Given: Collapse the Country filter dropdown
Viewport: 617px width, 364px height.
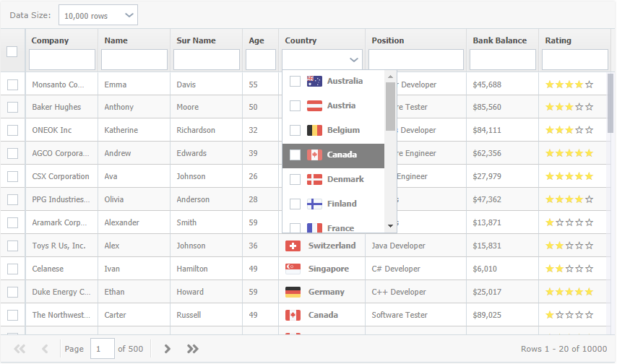Looking at the screenshot, I should click(354, 60).
